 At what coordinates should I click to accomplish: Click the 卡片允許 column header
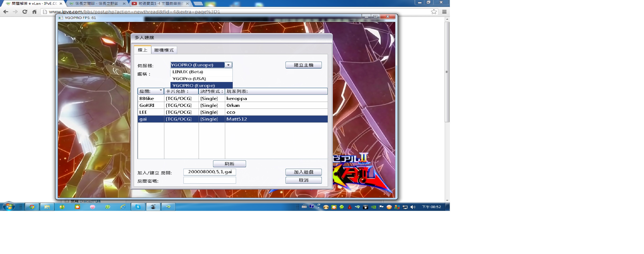[x=181, y=91]
